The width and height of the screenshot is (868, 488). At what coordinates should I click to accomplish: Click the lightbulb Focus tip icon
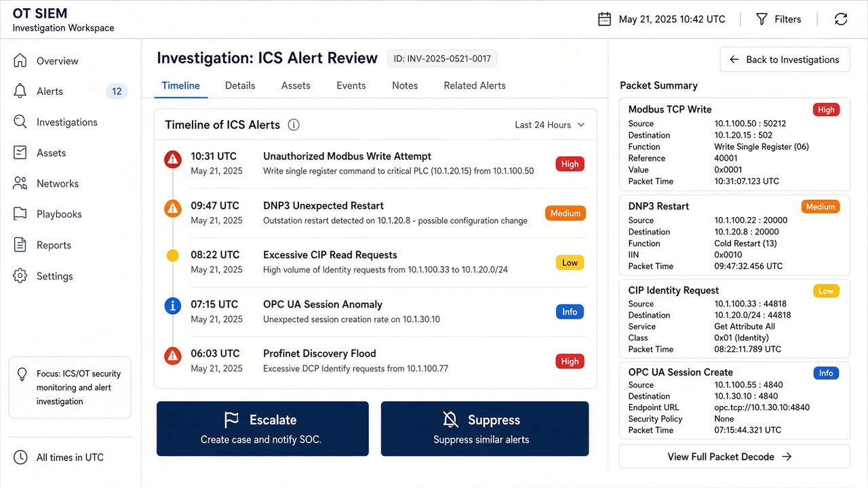click(x=22, y=374)
